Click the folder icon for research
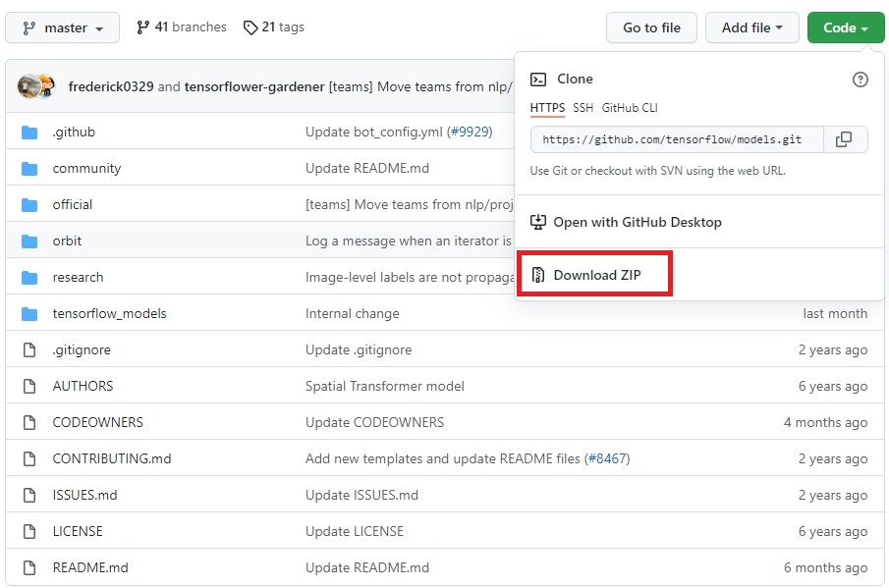 tap(29, 277)
